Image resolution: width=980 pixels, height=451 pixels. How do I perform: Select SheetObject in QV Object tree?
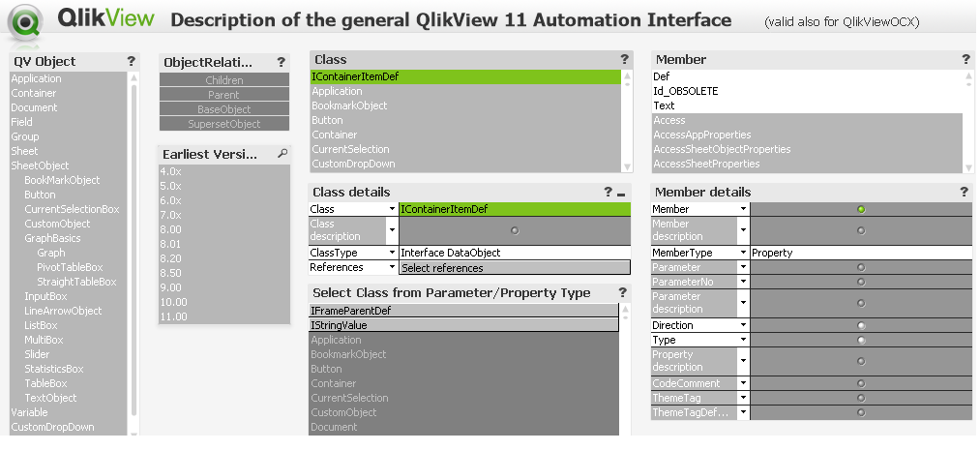pos(68,165)
